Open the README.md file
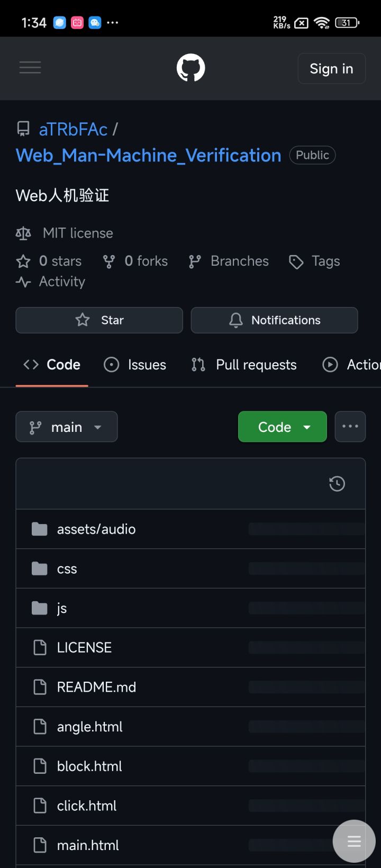The width and height of the screenshot is (381, 868). coord(96,687)
